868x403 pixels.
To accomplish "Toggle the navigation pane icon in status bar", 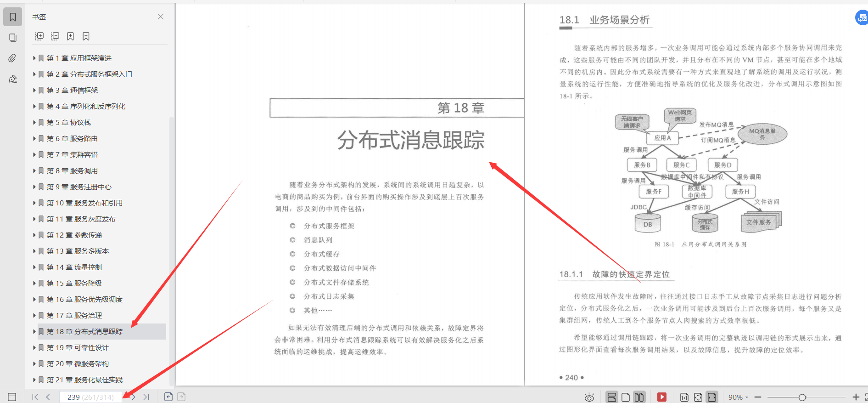I will (x=12, y=397).
